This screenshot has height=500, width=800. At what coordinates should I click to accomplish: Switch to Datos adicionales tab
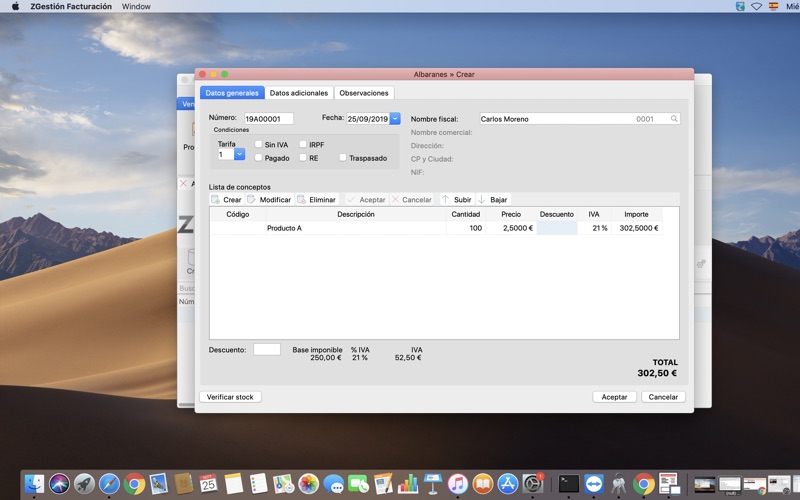click(299, 93)
